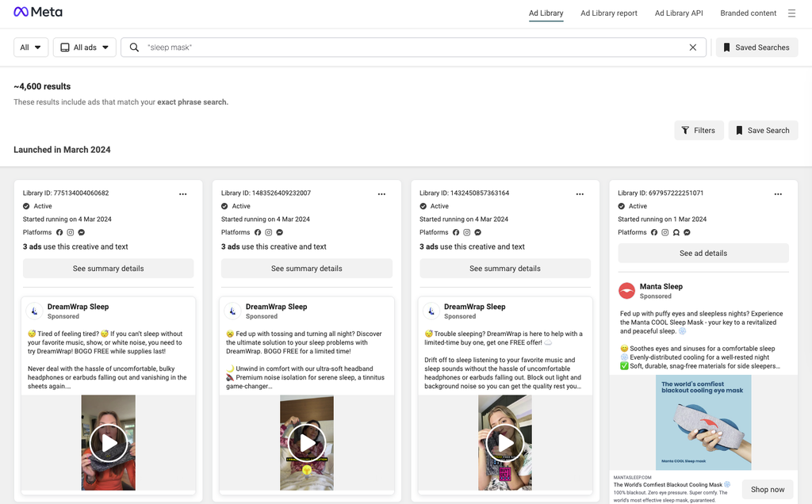Click the Saved Searches button
Viewport: 812px width, 504px height.
click(756, 47)
